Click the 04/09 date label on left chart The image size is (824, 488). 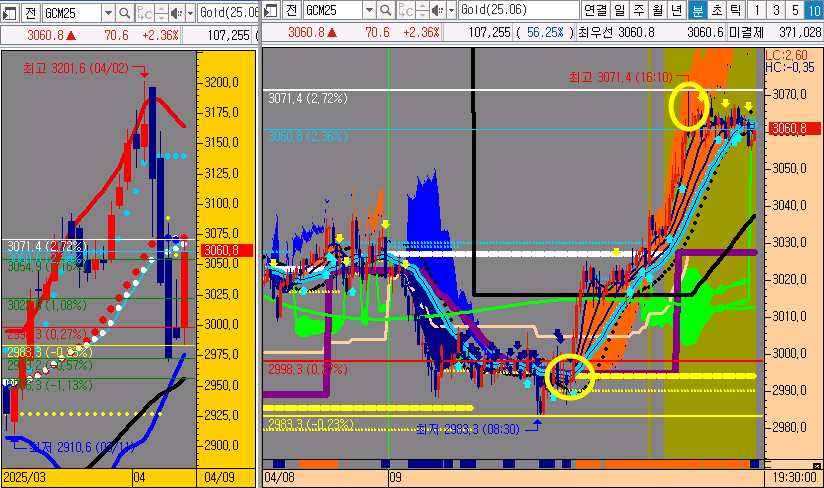click(x=220, y=477)
